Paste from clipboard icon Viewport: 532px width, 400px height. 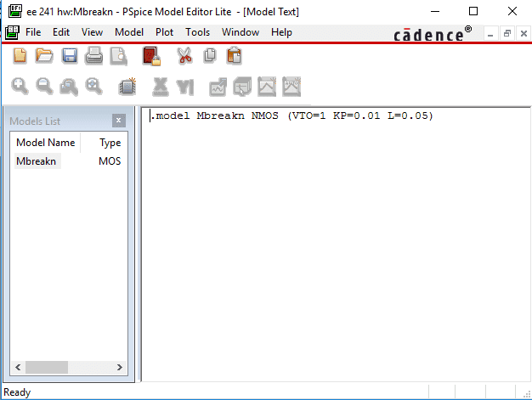(234, 56)
